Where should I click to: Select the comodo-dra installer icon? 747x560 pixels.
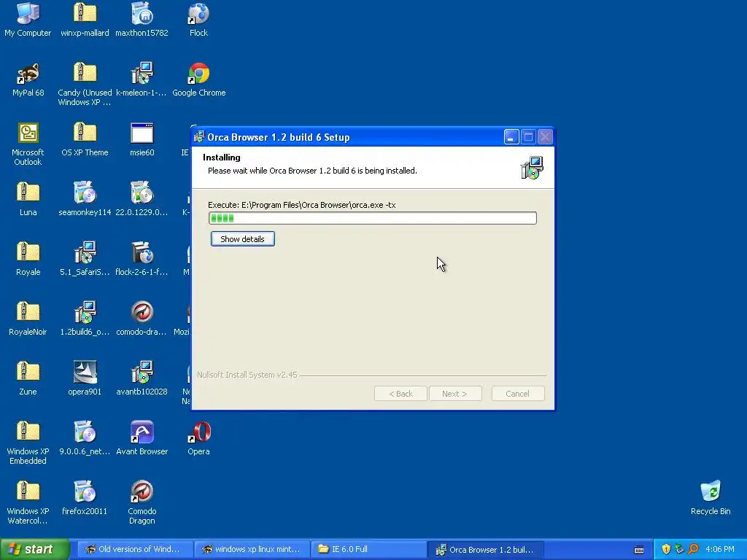[x=142, y=313]
